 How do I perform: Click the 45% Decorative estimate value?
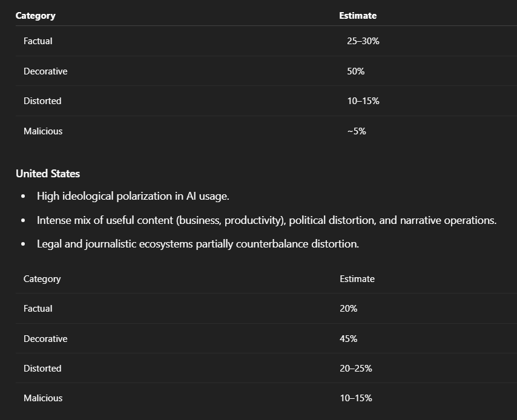(x=349, y=339)
